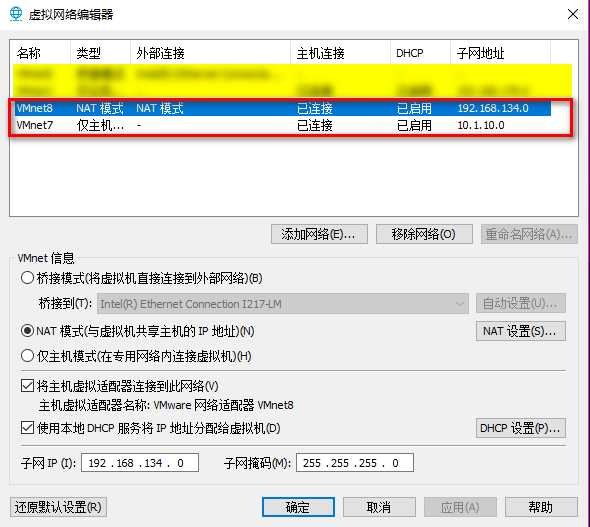Screen dimensions: 590x527
Task: Click 还原默认设置(R) button
Action: click(x=58, y=507)
